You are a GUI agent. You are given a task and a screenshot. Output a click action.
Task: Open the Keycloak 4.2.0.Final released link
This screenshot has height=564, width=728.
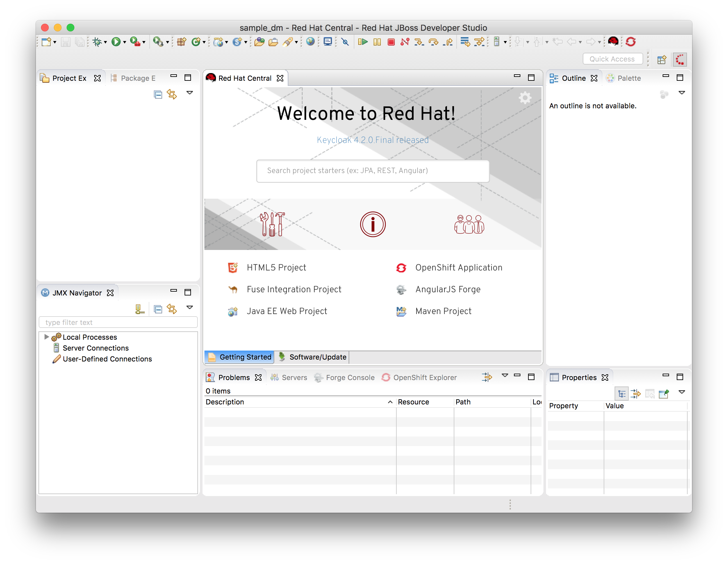373,140
